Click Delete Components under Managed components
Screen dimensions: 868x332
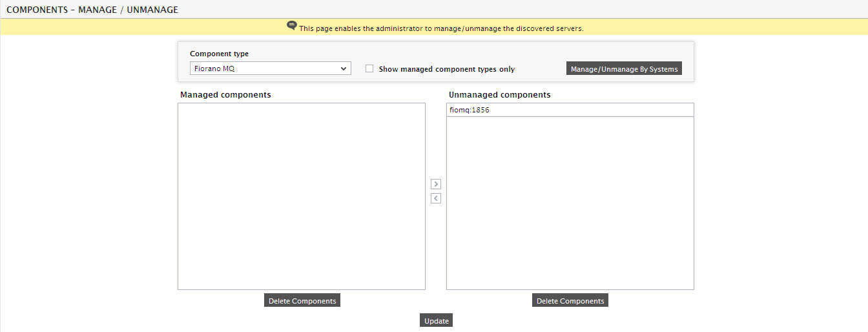[302, 300]
